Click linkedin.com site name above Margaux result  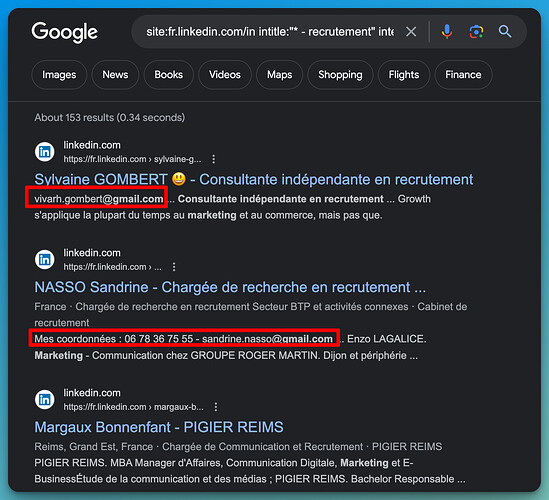coord(92,393)
